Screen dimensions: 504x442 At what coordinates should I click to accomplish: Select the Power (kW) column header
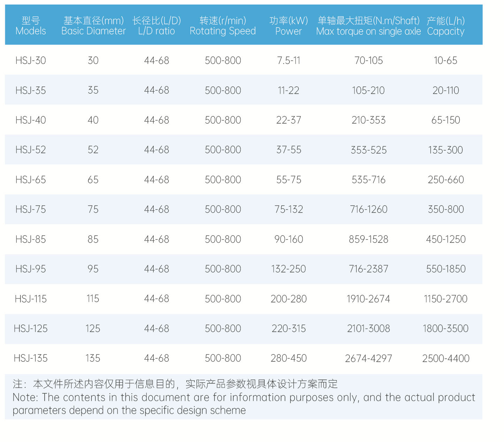[x=289, y=26]
